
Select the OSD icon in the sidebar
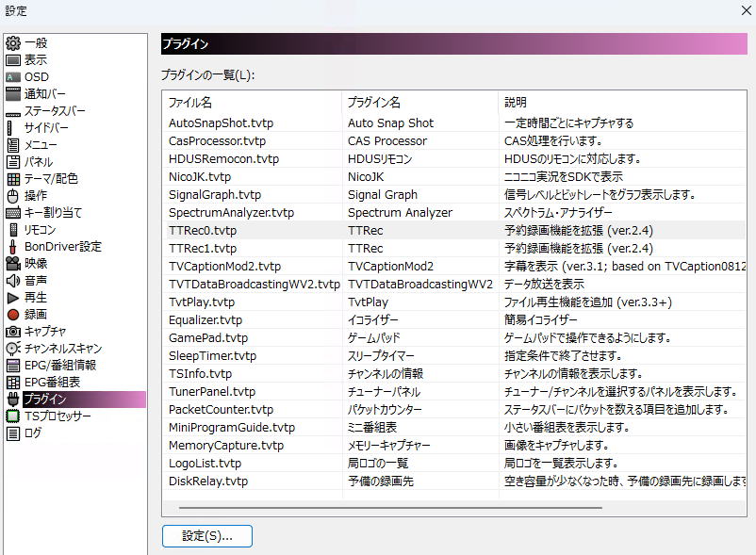click(13, 76)
